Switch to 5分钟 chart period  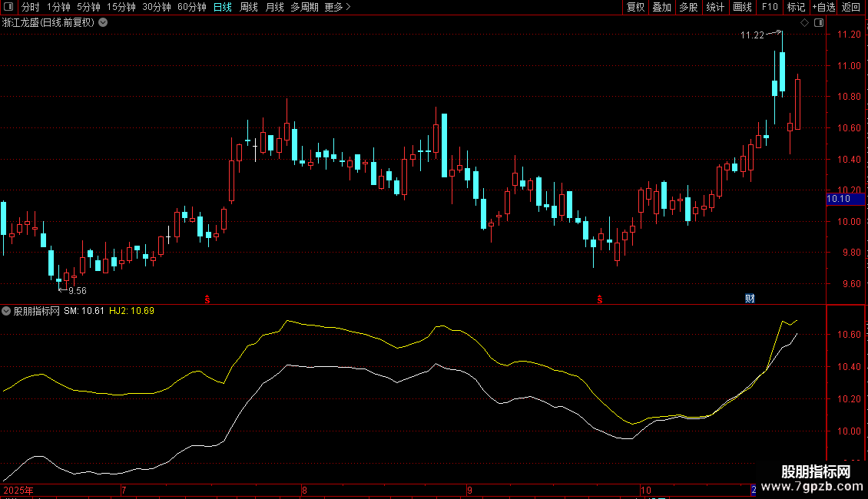click(x=88, y=7)
